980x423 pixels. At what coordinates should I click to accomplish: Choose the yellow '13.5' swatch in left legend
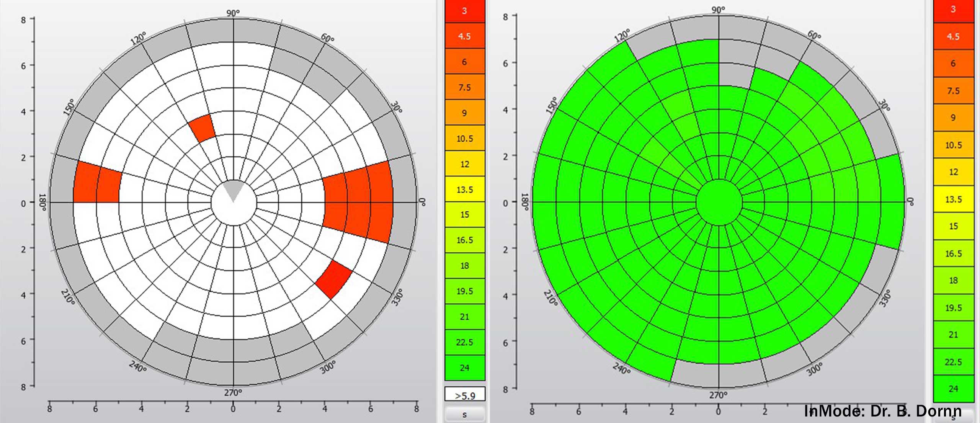464,189
